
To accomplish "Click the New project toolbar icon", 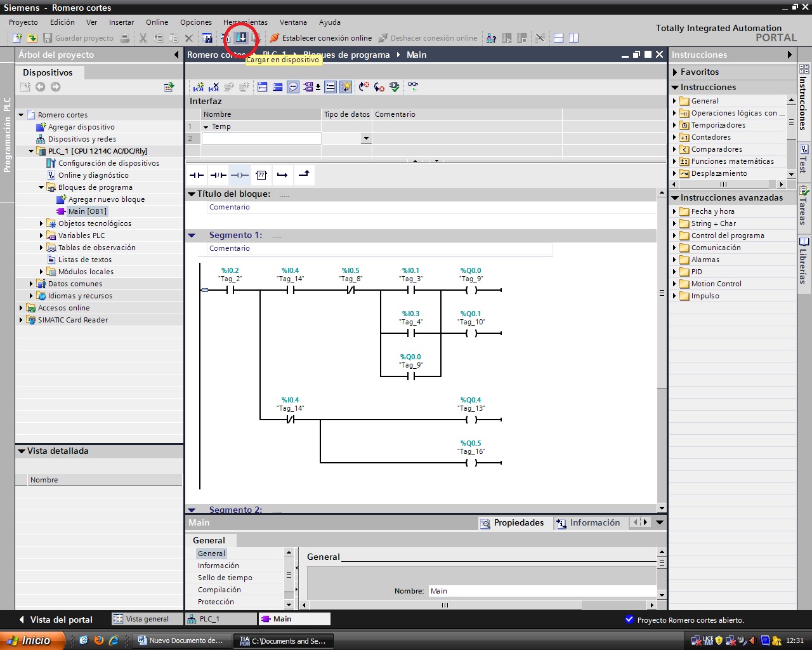I will tap(17, 38).
